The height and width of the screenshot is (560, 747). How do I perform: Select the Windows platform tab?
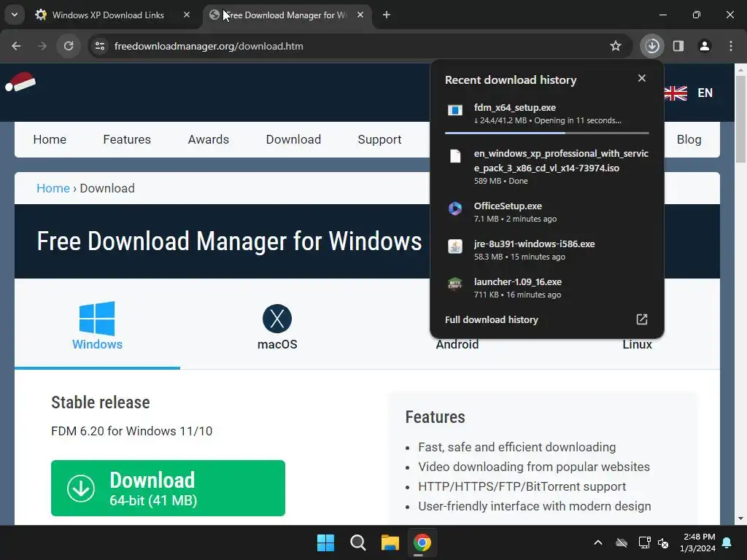click(x=97, y=326)
